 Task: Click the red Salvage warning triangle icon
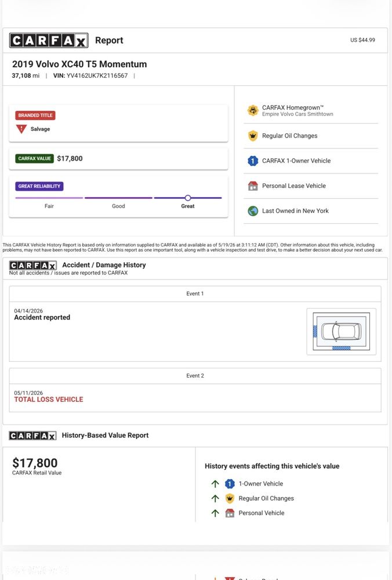pyautogui.click(x=21, y=129)
